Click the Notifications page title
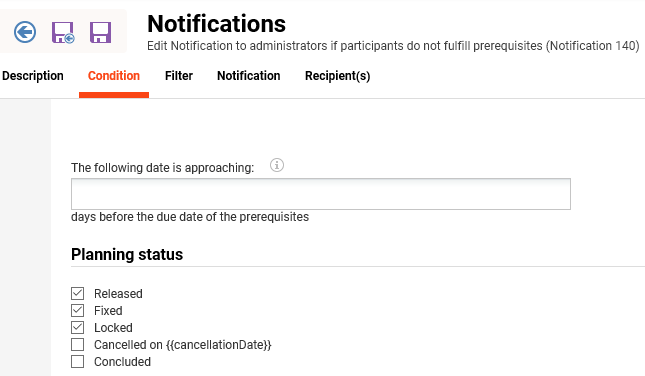 [x=217, y=23]
